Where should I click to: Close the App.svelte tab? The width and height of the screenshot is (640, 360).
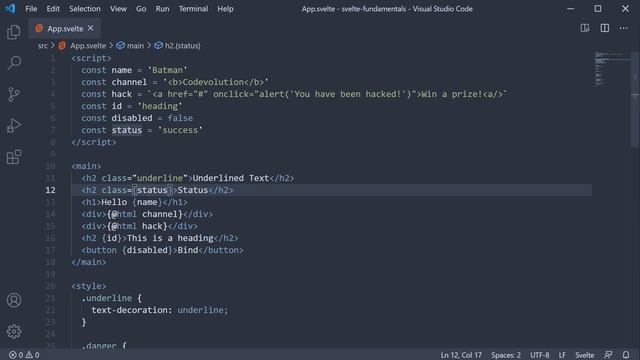91,28
